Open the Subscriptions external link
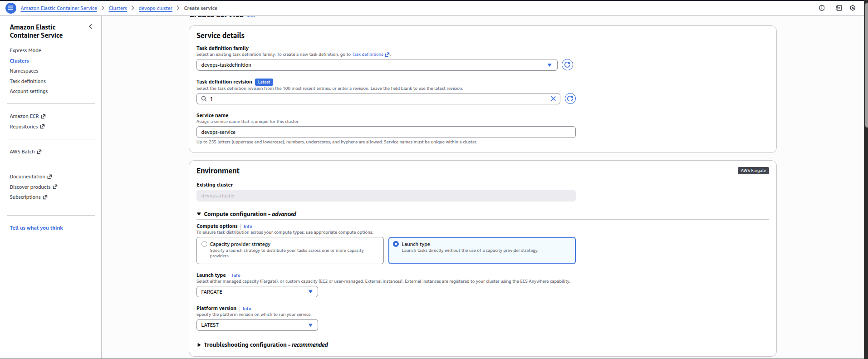868x359 pixels. coord(29,197)
